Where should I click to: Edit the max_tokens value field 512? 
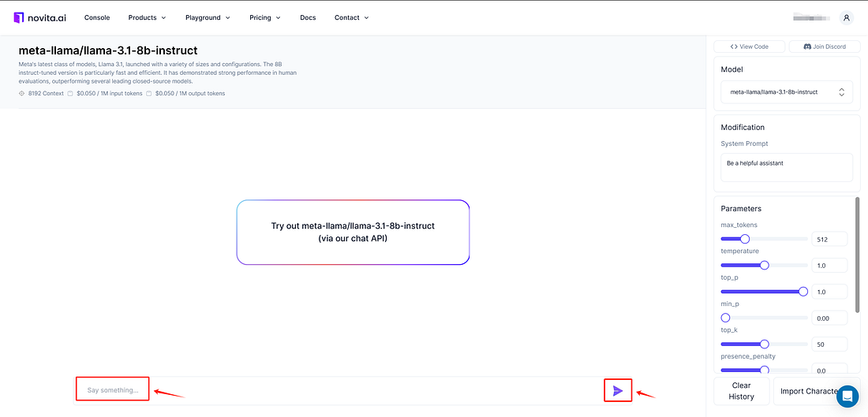point(829,239)
